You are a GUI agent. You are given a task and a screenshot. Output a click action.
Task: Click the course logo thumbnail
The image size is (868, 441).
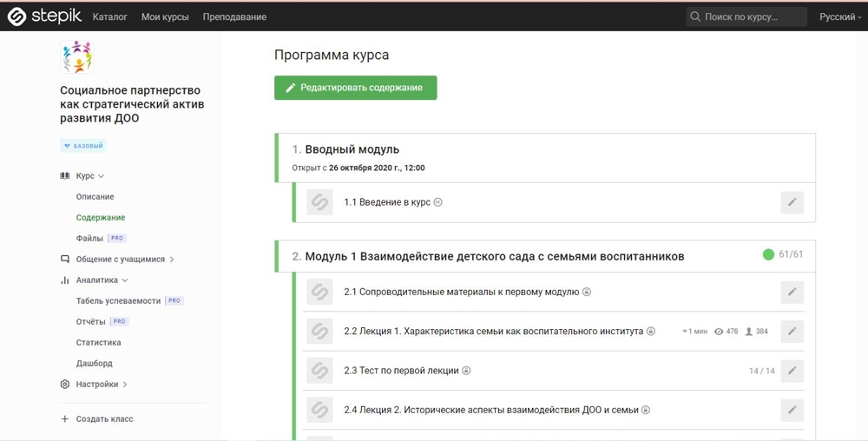pyautogui.click(x=76, y=57)
